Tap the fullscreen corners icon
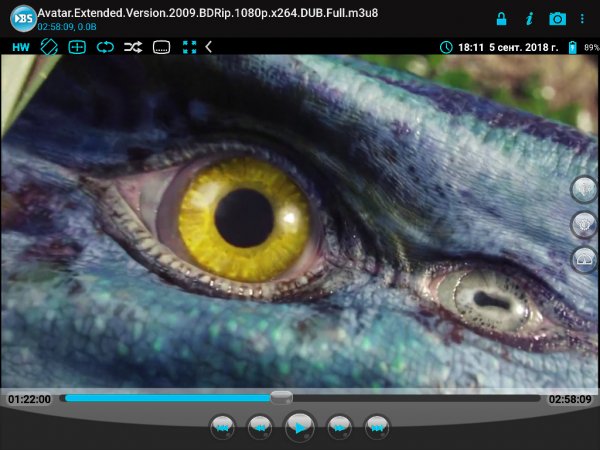This screenshot has width=600, height=450. point(189,47)
